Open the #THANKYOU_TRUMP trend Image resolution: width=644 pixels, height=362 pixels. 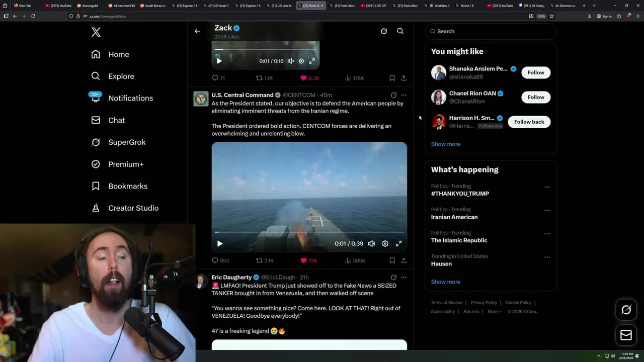click(460, 194)
